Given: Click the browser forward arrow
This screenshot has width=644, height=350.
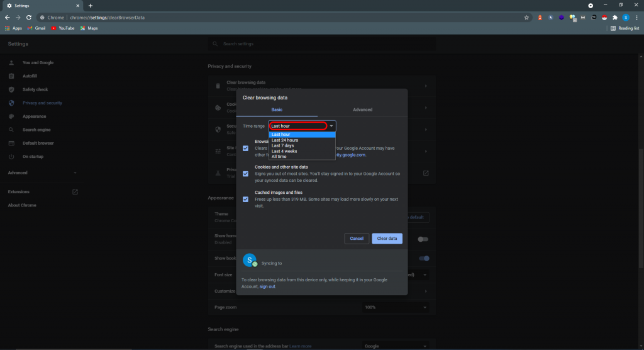Looking at the screenshot, I should tap(18, 18).
